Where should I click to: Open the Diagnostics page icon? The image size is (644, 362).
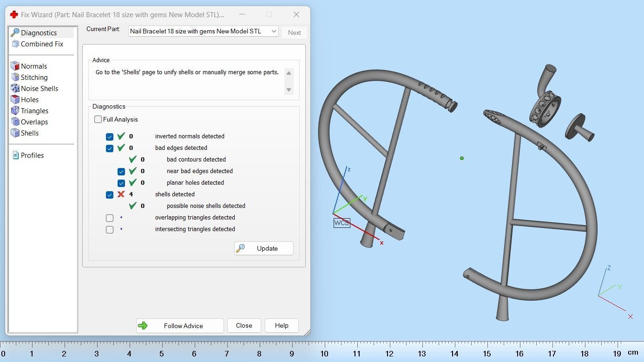[x=15, y=32]
